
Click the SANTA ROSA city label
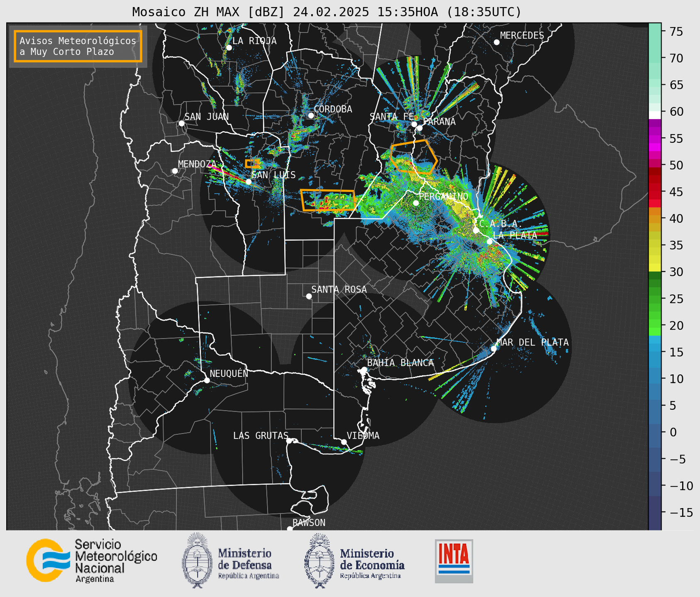339,289
